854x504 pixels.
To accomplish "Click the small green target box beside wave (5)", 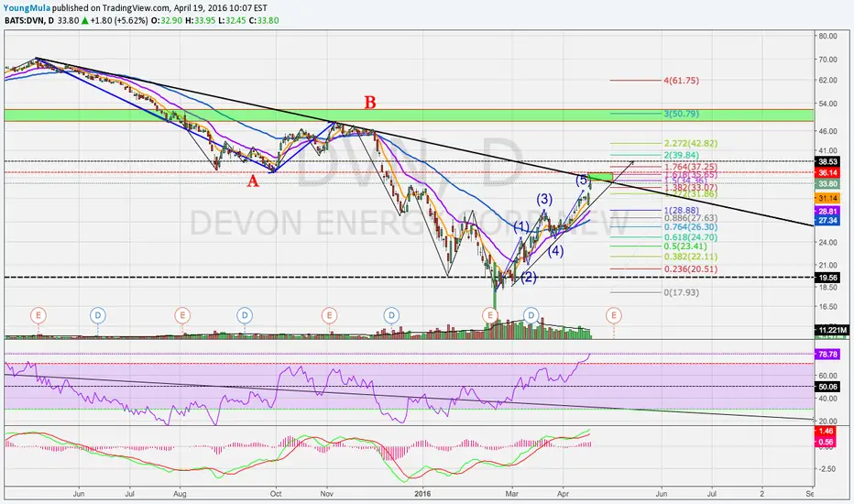I will click(x=600, y=177).
